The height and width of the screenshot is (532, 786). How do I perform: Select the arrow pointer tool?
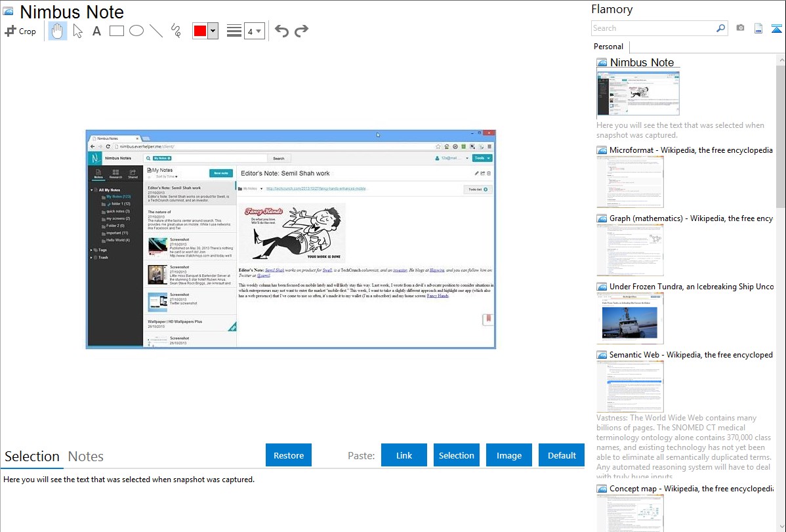click(x=77, y=31)
